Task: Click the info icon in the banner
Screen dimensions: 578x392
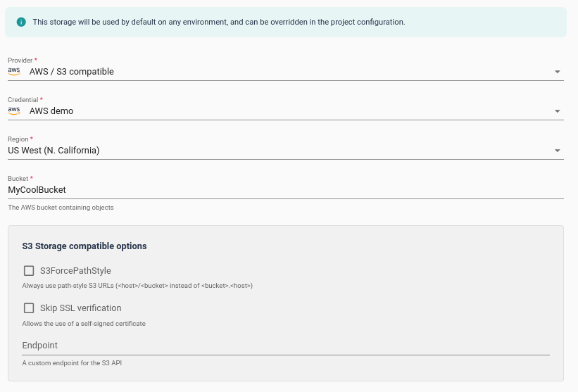Action: point(21,22)
